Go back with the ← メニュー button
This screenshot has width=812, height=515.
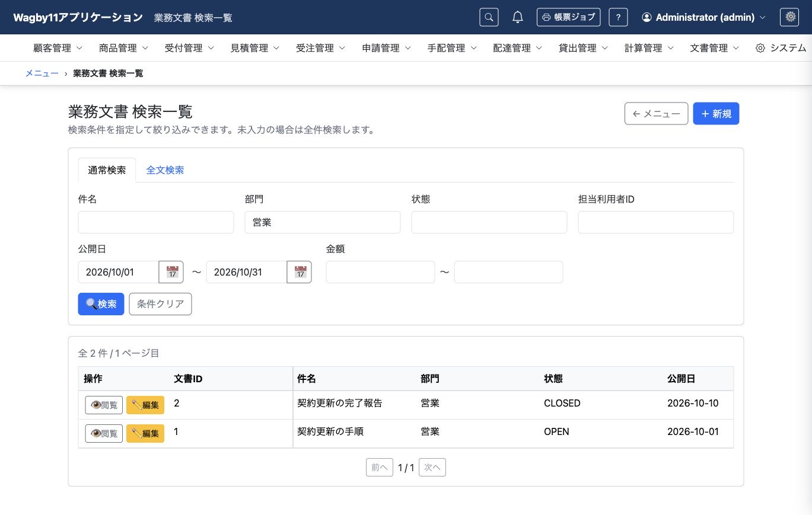point(656,114)
